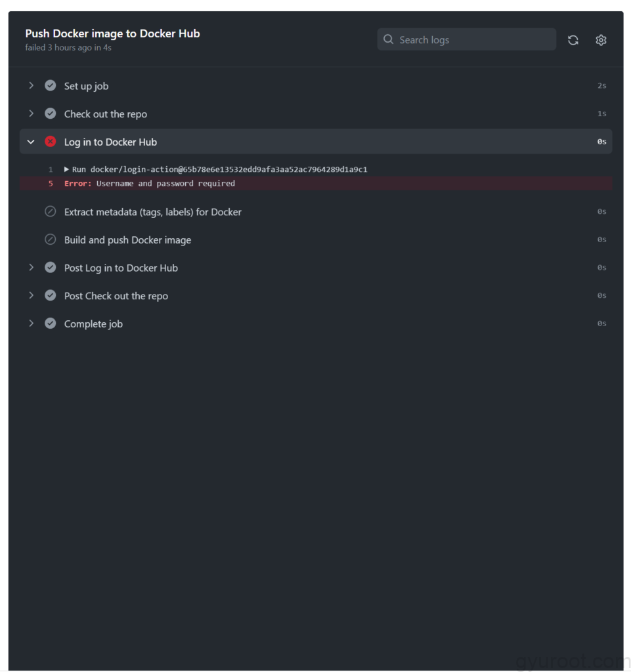
Task: Click checkmark icon of Post Check out the repo
Action: point(51,296)
